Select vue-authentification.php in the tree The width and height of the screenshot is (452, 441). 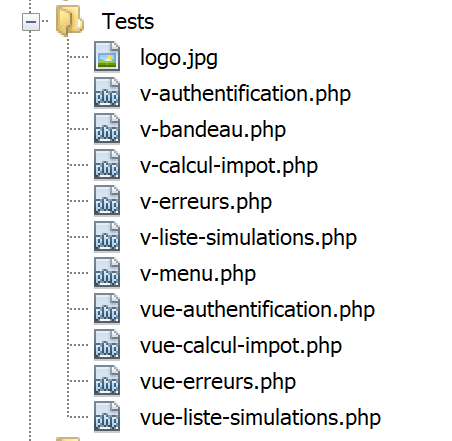point(257,310)
